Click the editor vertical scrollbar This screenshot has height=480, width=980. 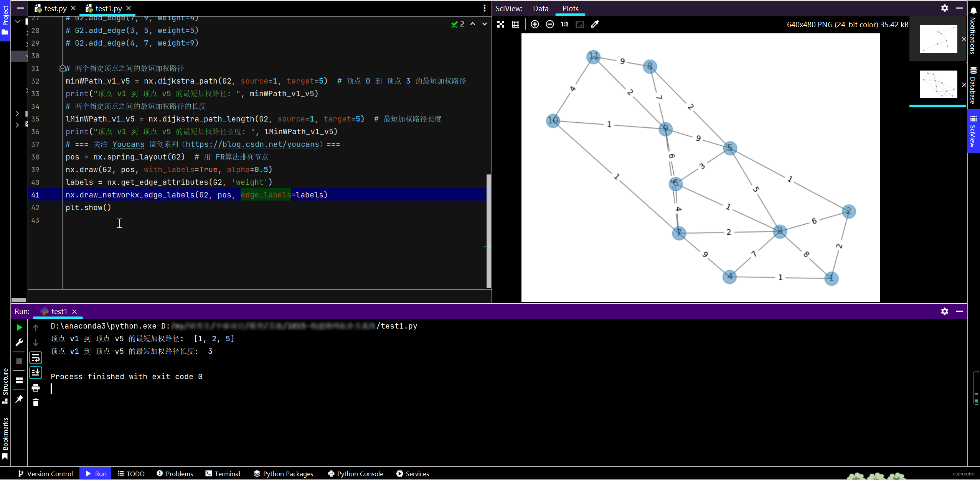click(488, 230)
